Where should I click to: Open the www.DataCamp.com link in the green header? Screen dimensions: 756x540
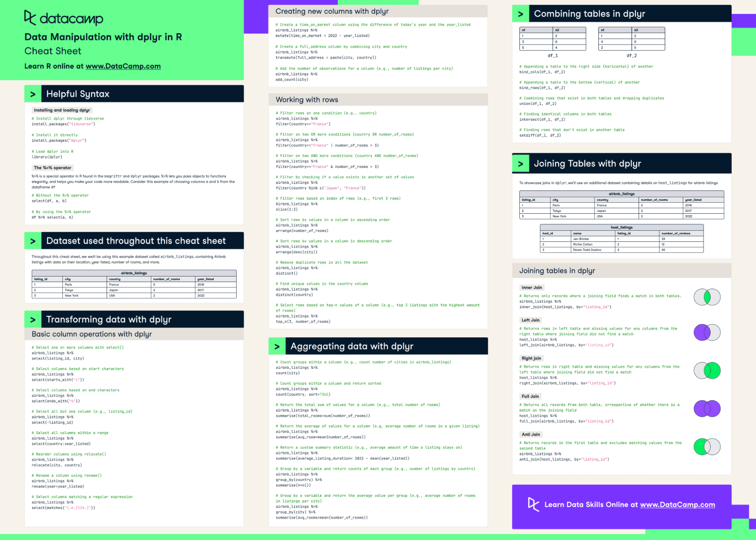[123, 66]
